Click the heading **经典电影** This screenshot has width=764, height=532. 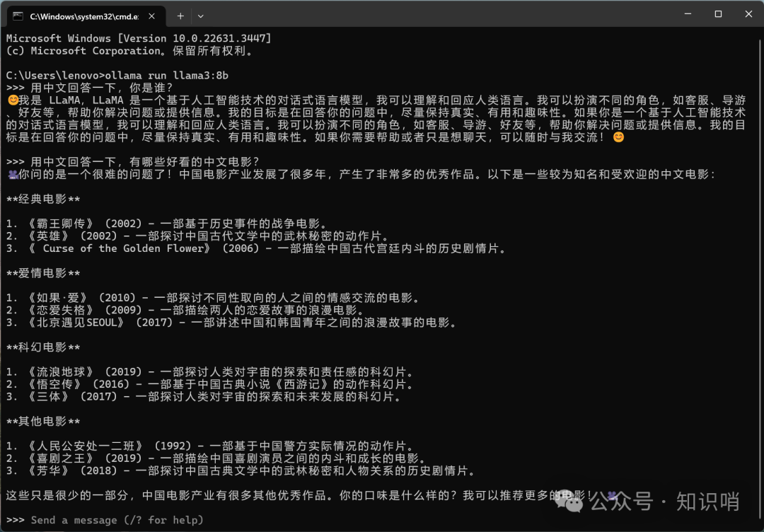point(43,199)
